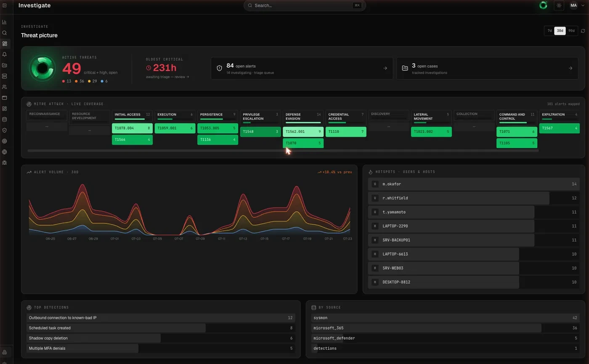Click the arrow on open cases card
The image size is (589, 364).
(570, 68)
